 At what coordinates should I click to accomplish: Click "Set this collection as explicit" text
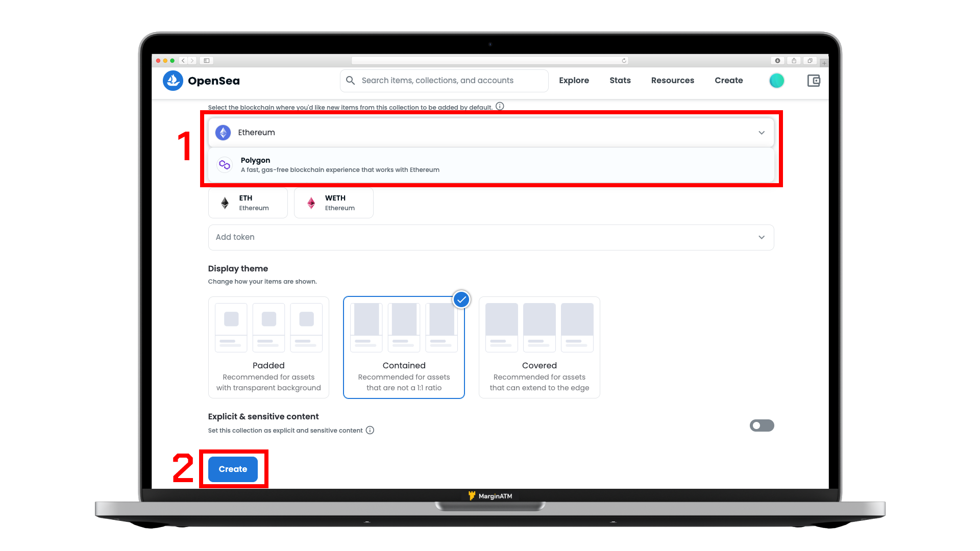coord(285,431)
